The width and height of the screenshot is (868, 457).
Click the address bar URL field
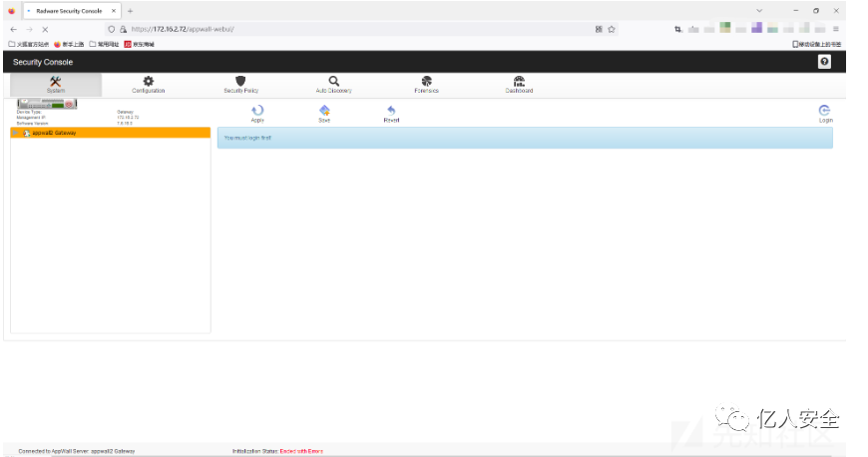coord(360,29)
